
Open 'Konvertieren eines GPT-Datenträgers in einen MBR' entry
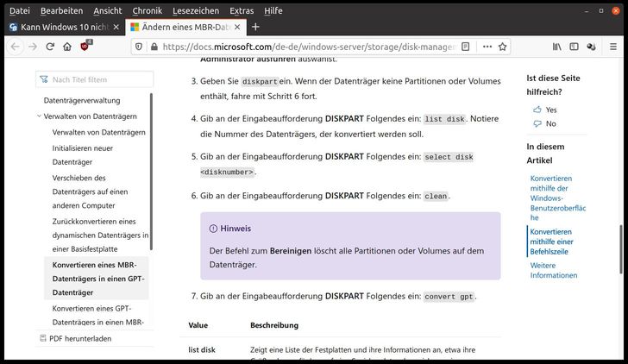(x=98, y=315)
